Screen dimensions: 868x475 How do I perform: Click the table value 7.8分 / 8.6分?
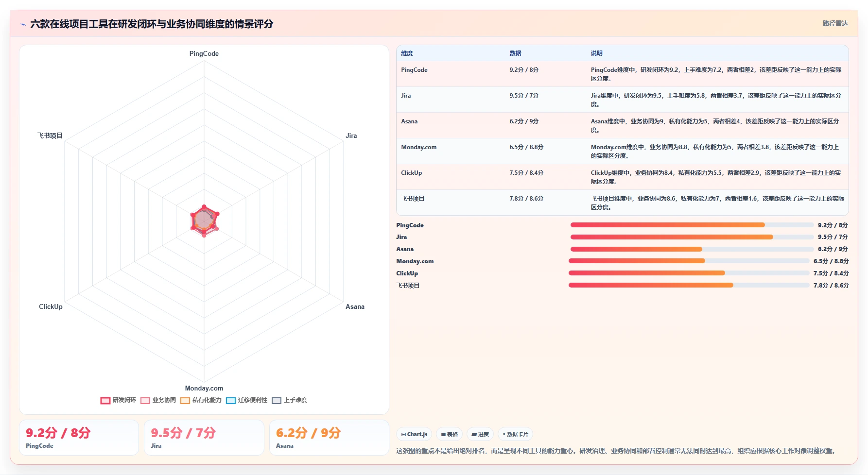[526, 199]
